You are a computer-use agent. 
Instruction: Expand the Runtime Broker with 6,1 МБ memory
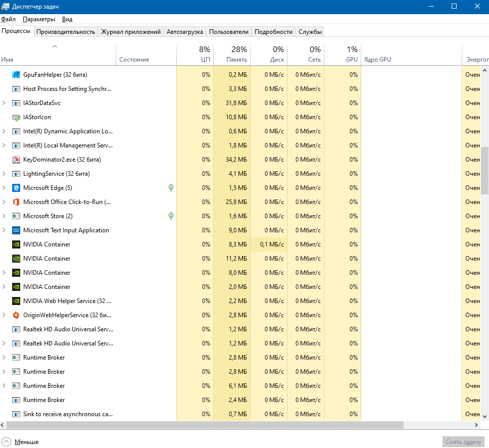pos(4,386)
